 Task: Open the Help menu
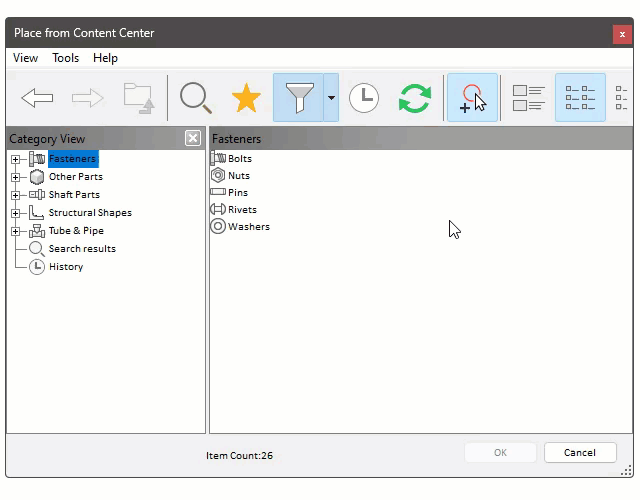coord(105,58)
